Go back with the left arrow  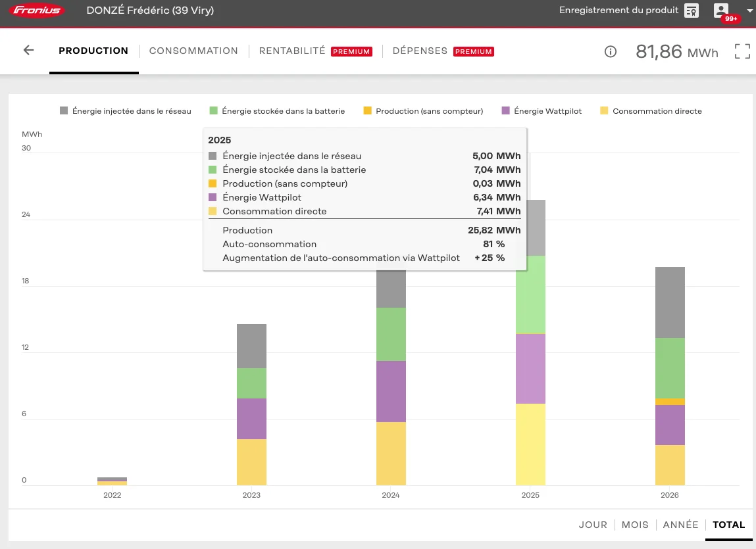pos(28,50)
